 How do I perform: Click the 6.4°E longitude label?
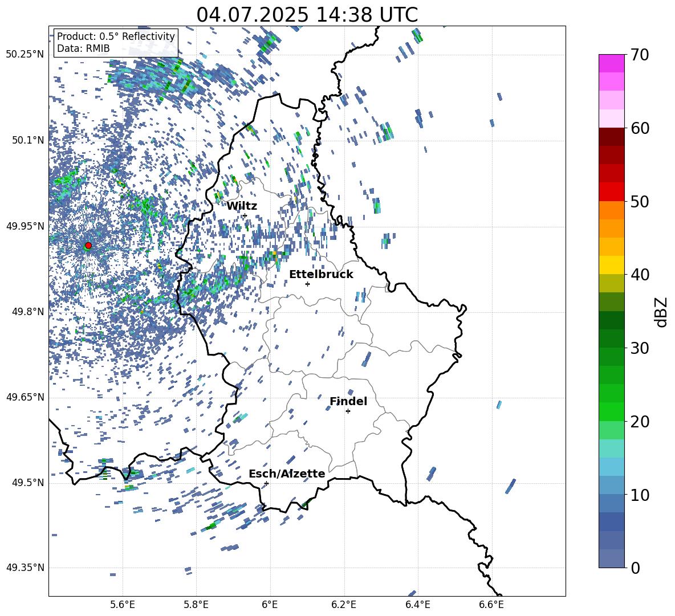(417, 605)
